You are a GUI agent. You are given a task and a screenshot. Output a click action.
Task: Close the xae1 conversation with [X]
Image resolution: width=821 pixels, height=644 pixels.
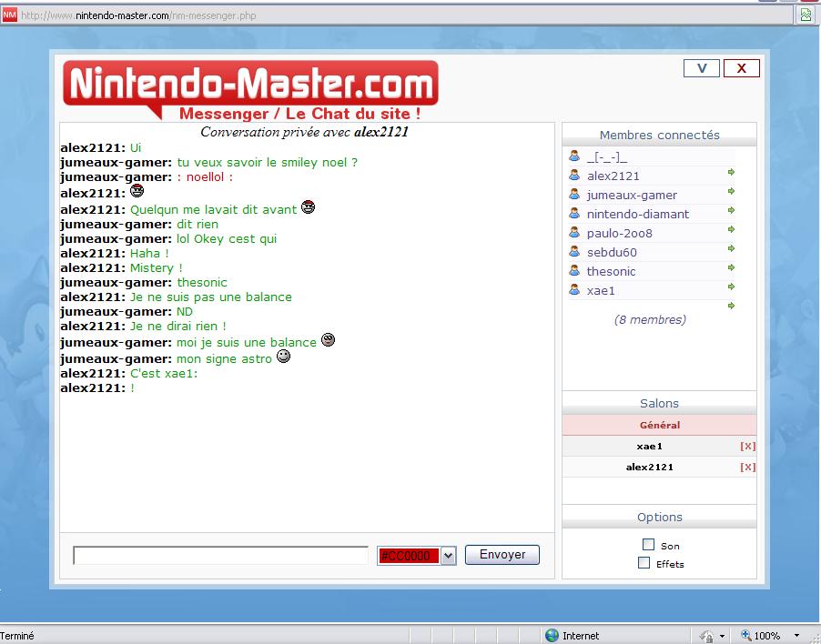point(747,446)
